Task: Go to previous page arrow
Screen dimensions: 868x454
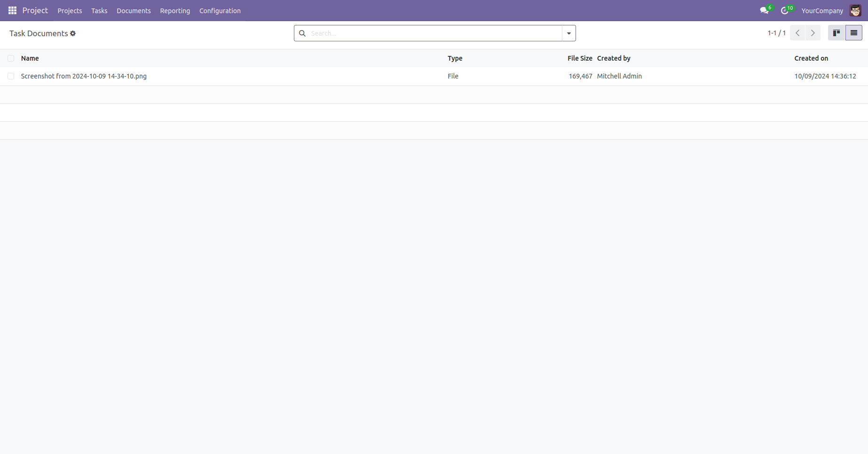Action: pyautogui.click(x=797, y=33)
